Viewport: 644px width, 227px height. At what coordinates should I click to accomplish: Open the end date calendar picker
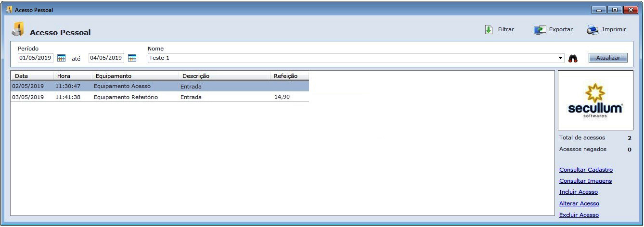132,58
